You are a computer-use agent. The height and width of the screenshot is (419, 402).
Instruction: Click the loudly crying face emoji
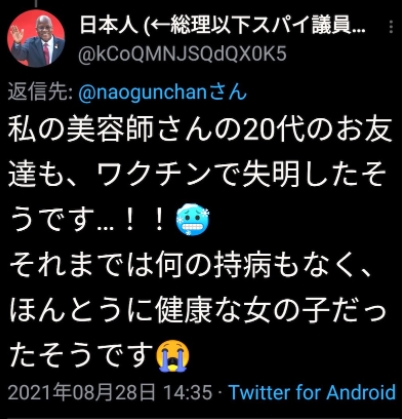tap(173, 356)
